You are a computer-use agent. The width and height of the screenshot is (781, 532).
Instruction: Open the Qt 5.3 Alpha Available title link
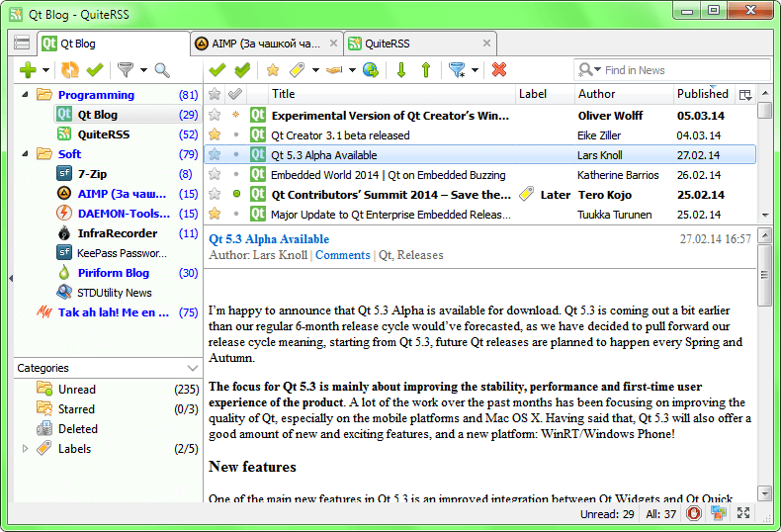[269, 239]
